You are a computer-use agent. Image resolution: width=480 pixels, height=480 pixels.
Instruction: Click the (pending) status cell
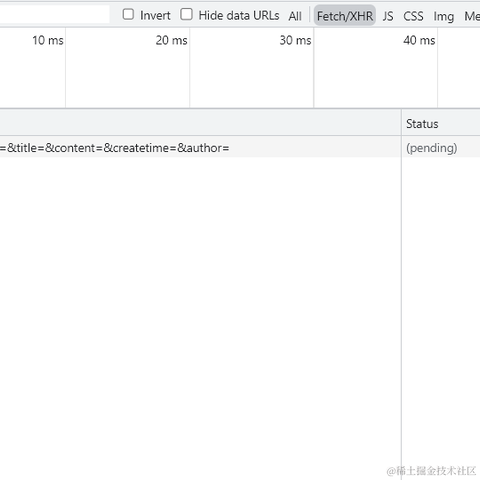pos(441,147)
